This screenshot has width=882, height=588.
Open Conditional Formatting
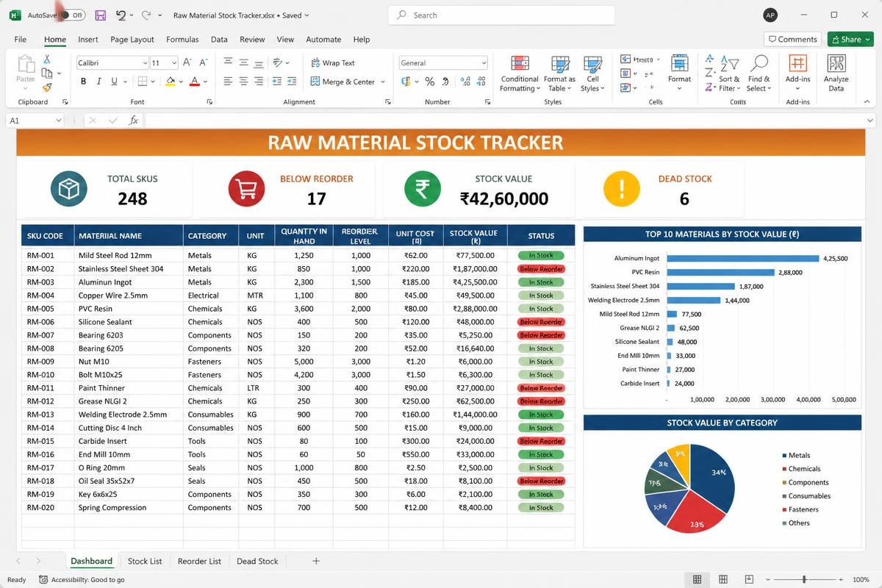pyautogui.click(x=520, y=73)
